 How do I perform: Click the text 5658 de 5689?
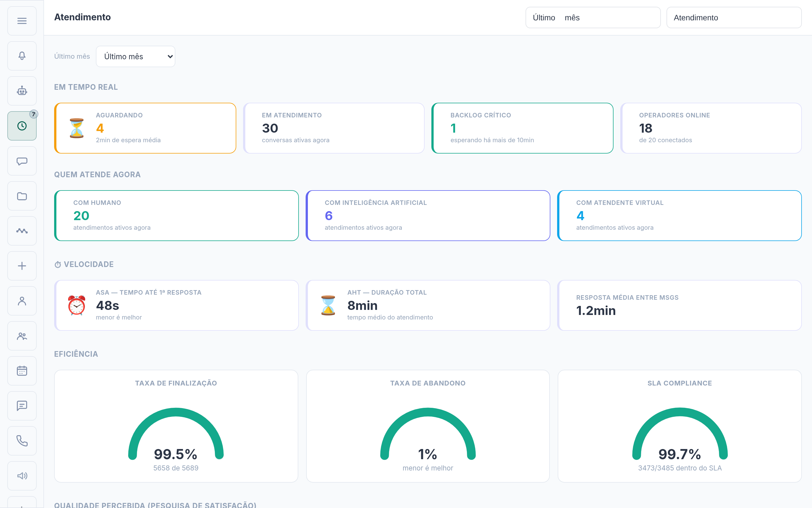[x=176, y=468]
